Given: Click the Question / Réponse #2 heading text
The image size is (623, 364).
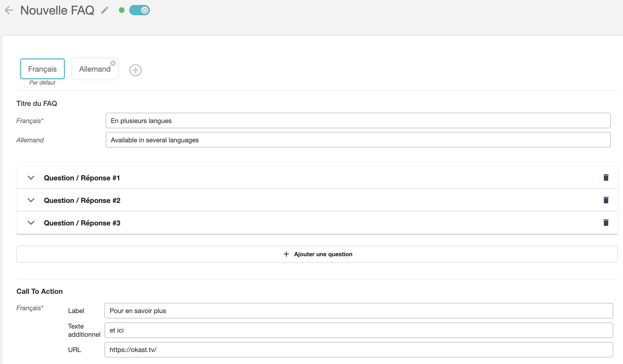Looking at the screenshot, I should pyautogui.click(x=82, y=200).
